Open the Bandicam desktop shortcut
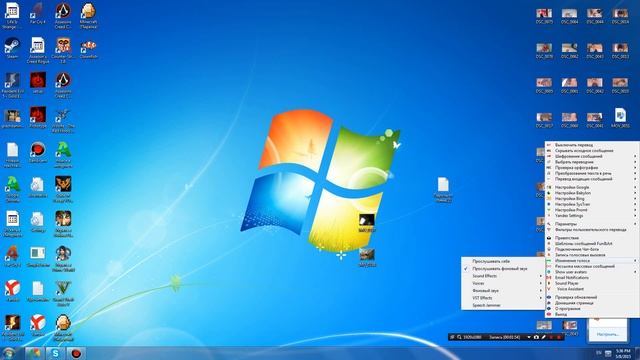640x360 pixels. [38, 153]
